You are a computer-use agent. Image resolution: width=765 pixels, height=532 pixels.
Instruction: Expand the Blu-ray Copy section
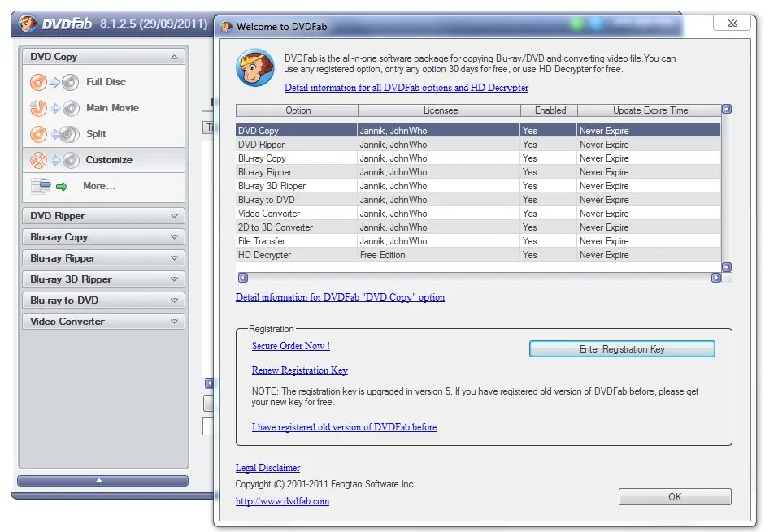click(103, 237)
